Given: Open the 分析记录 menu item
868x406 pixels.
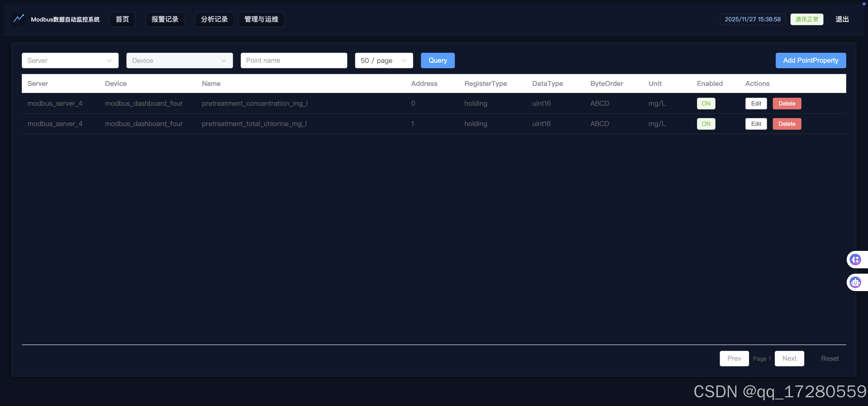Looking at the screenshot, I should [x=214, y=19].
